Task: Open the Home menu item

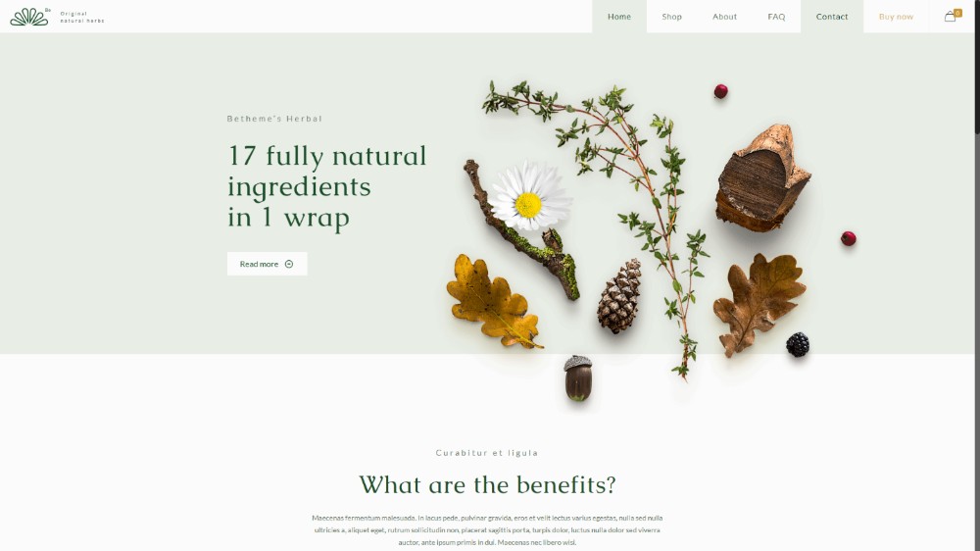Action: click(x=618, y=17)
